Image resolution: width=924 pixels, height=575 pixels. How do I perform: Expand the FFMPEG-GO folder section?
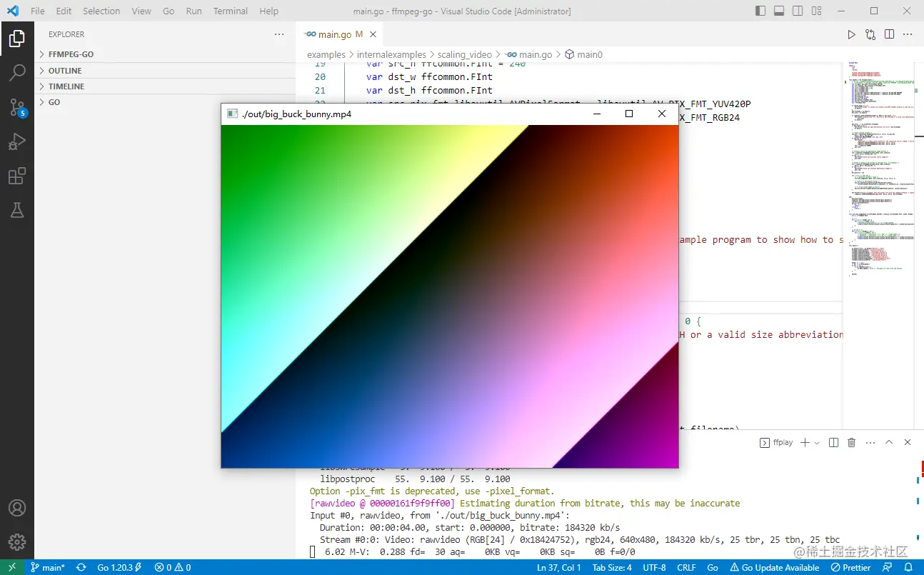coord(165,54)
